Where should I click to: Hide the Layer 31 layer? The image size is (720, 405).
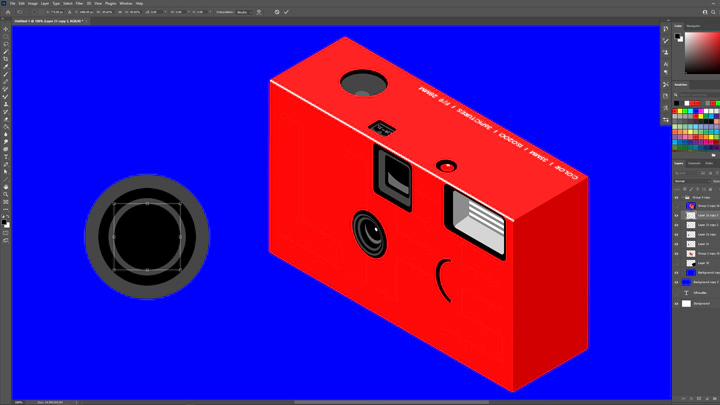click(676, 244)
